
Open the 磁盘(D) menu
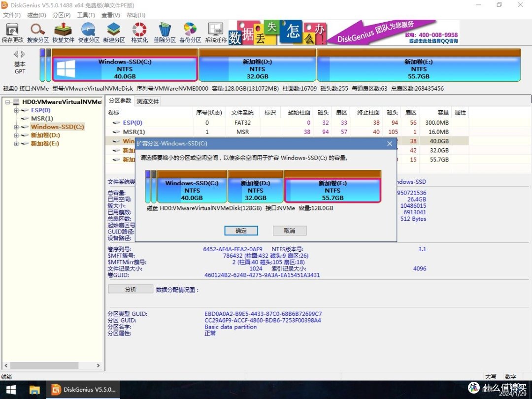[x=36, y=15]
